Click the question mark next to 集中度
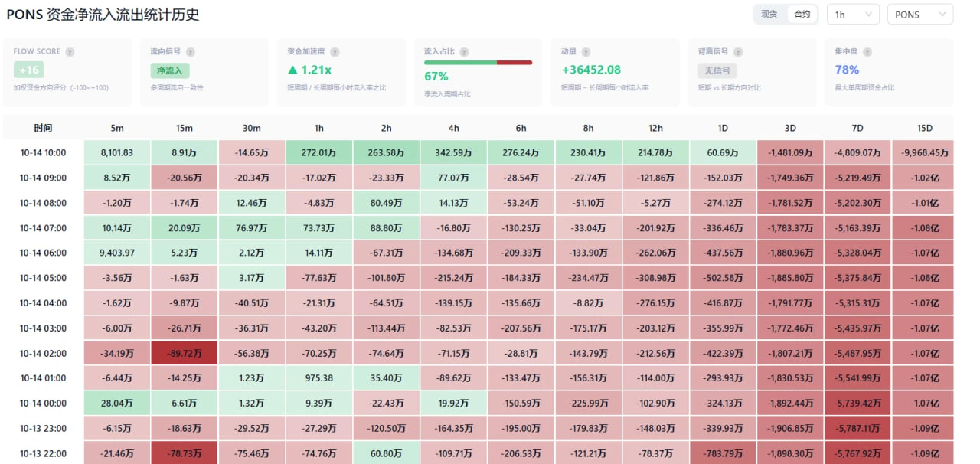The width and height of the screenshot is (980, 464). tap(867, 52)
